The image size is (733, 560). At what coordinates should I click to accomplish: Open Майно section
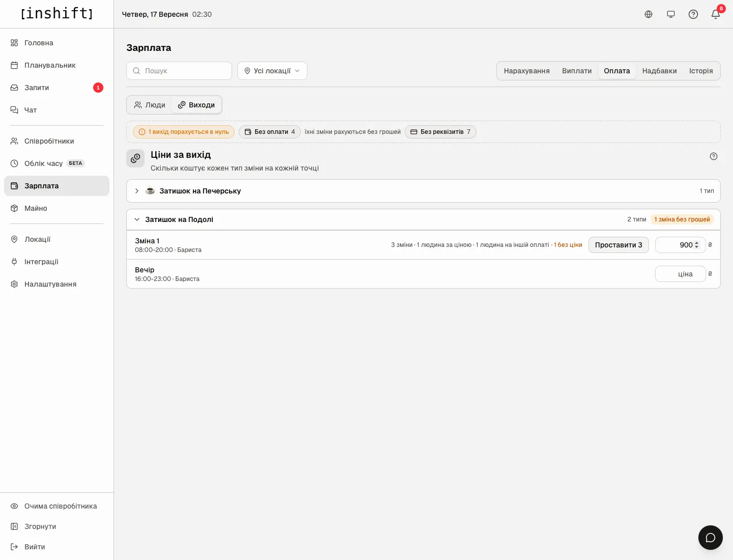[x=57, y=208]
